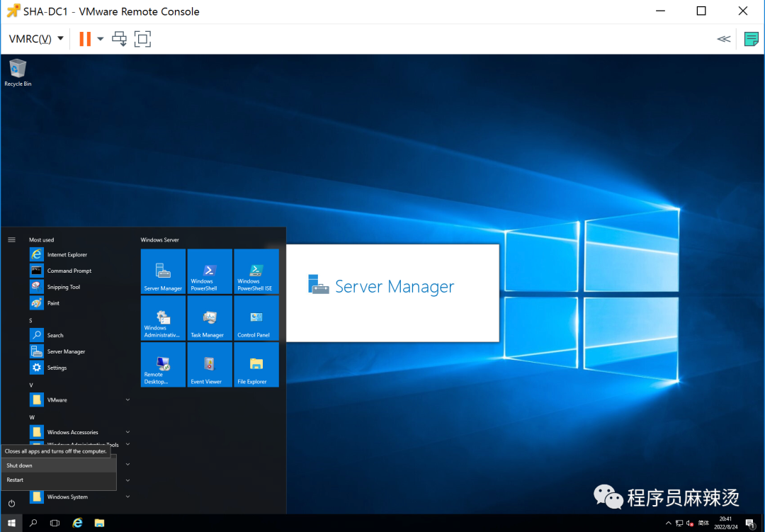Image resolution: width=765 pixels, height=532 pixels.
Task: Choose Restart in the power menu
Action: click(x=59, y=480)
